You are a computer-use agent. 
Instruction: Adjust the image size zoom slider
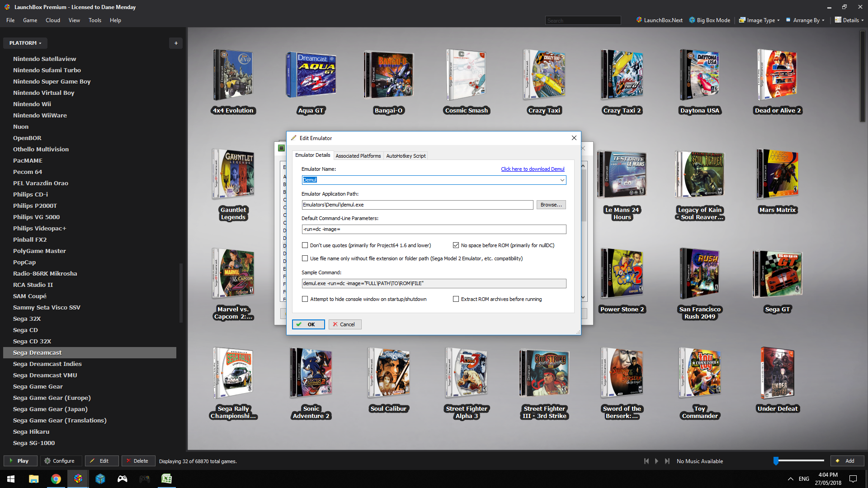pos(776,461)
